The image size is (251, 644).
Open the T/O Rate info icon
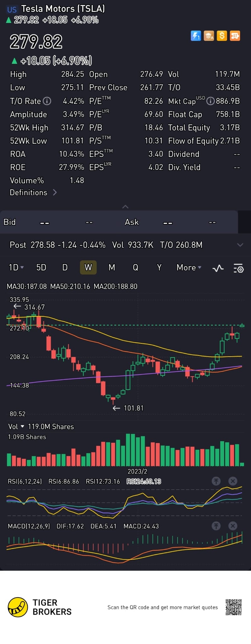pyautogui.click(x=47, y=101)
